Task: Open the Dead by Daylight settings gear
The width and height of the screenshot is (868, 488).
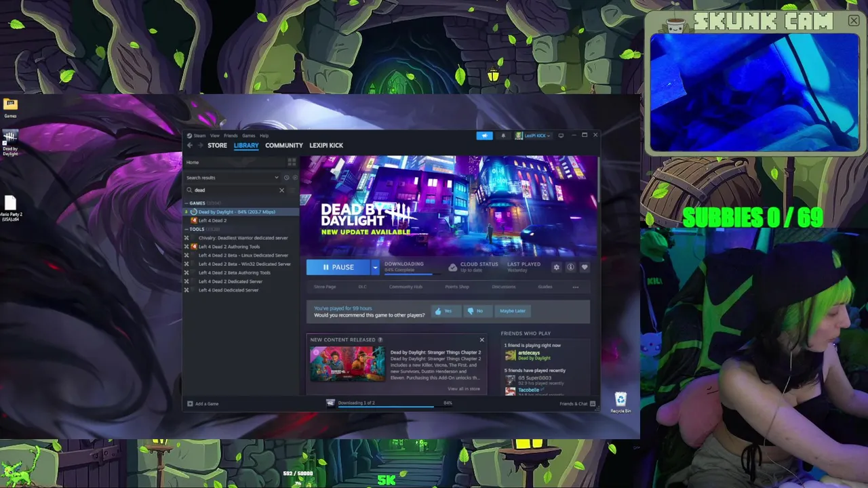Action: tap(557, 267)
